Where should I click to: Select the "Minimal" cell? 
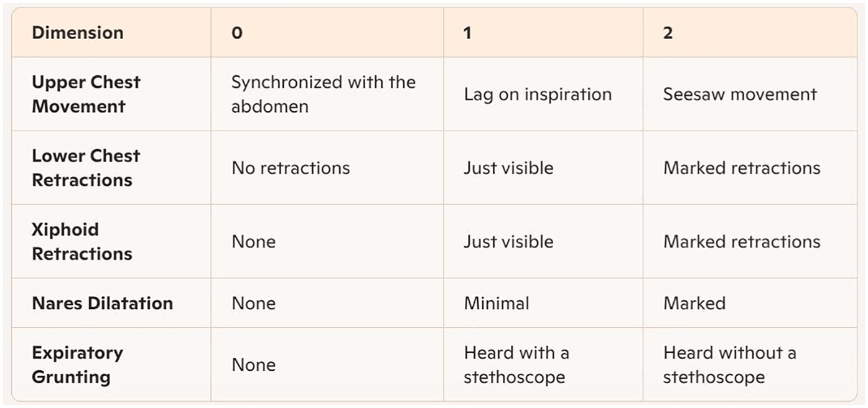pos(497,304)
